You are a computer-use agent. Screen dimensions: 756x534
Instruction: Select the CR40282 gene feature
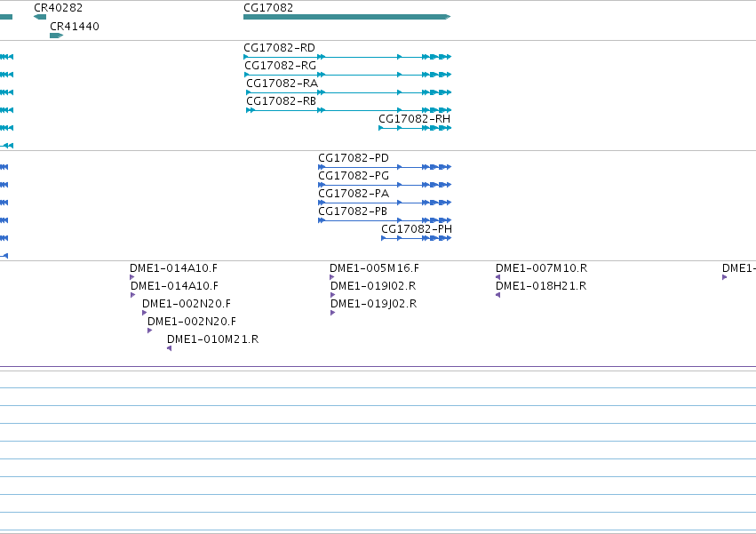[40, 17]
